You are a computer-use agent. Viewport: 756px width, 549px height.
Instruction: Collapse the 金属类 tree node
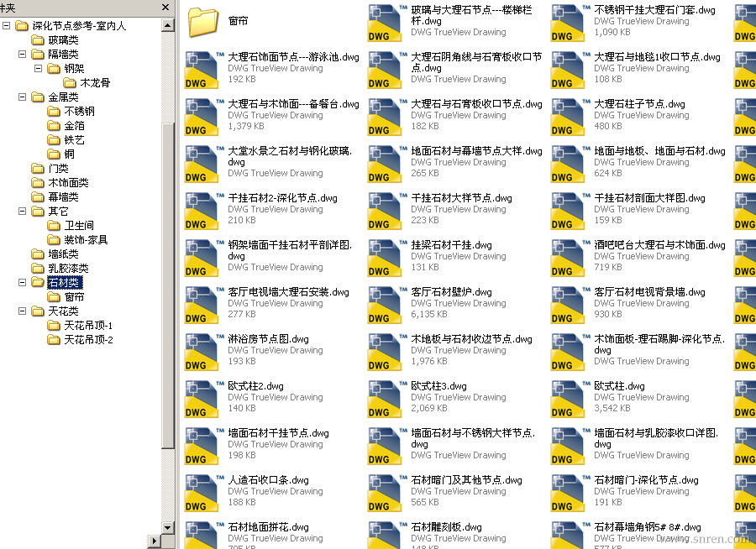(22, 97)
